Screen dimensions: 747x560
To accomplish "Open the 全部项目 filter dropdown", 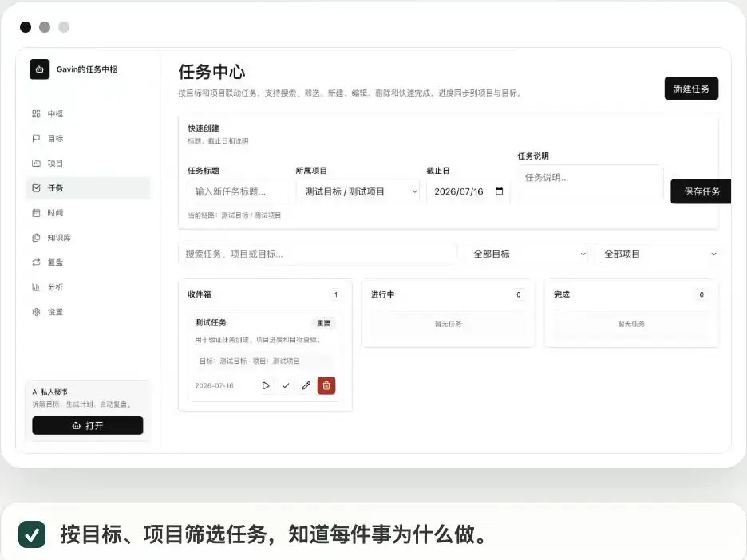I will 658,254.
